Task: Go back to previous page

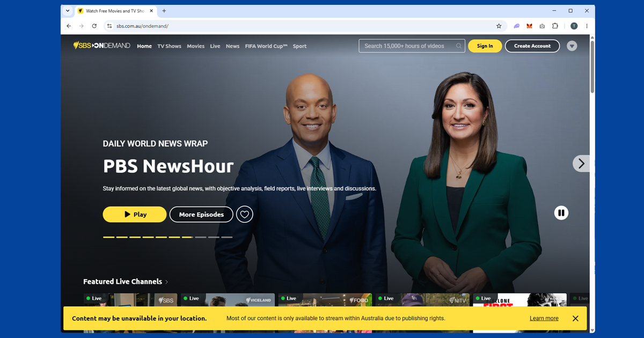Action: coord(69,26)
